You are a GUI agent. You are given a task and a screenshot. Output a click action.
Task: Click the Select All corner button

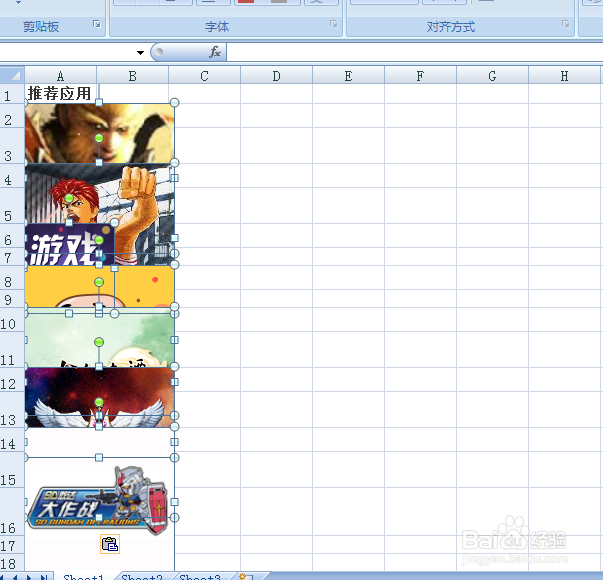click(12, 75)
